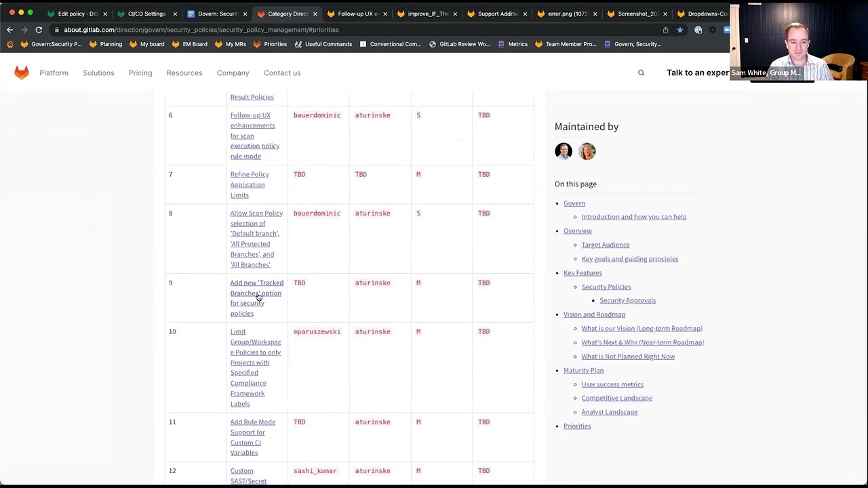Close the CI/CD Settings tab
Screen dimensions: 868x488
(175, 14)
